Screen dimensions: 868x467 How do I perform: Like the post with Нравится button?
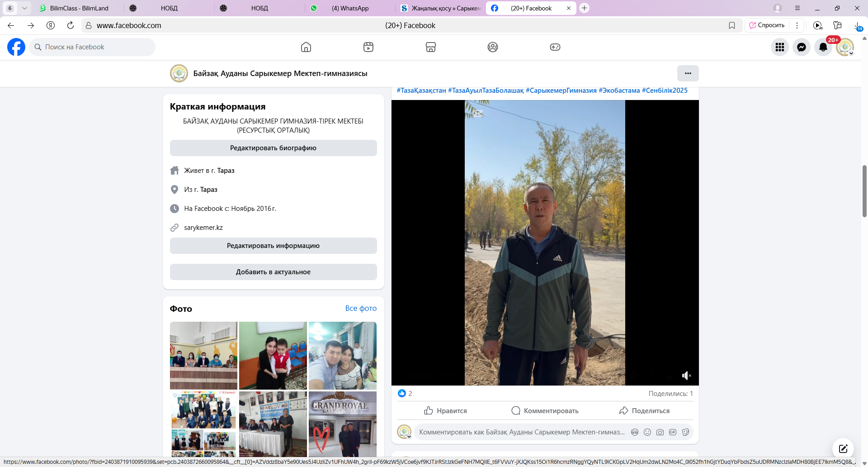point(445,410)
